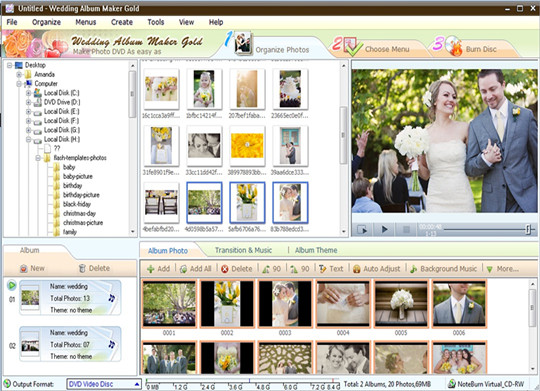
Task: Click the green Add plus icon
Action: (150, 269)
